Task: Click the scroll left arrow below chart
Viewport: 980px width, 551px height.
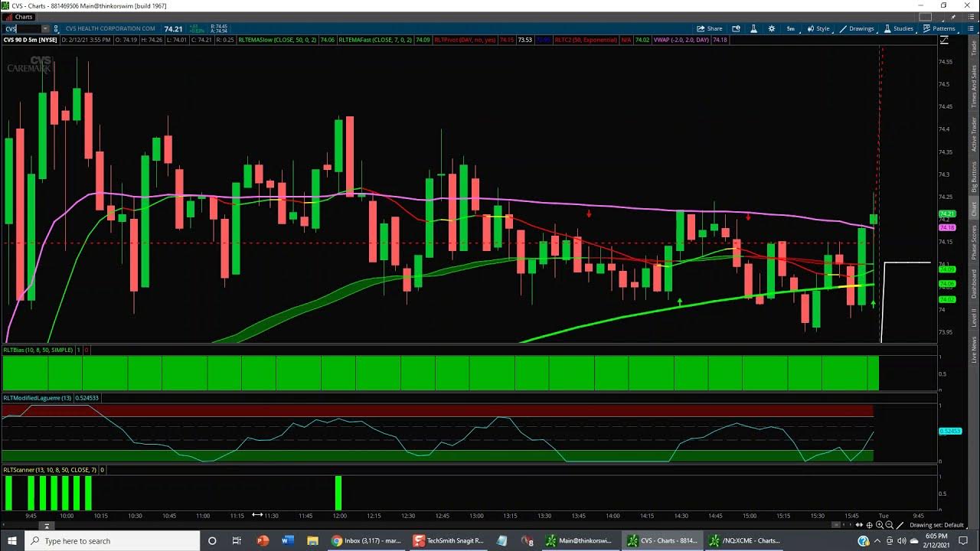Action: [x=844, y=525]
